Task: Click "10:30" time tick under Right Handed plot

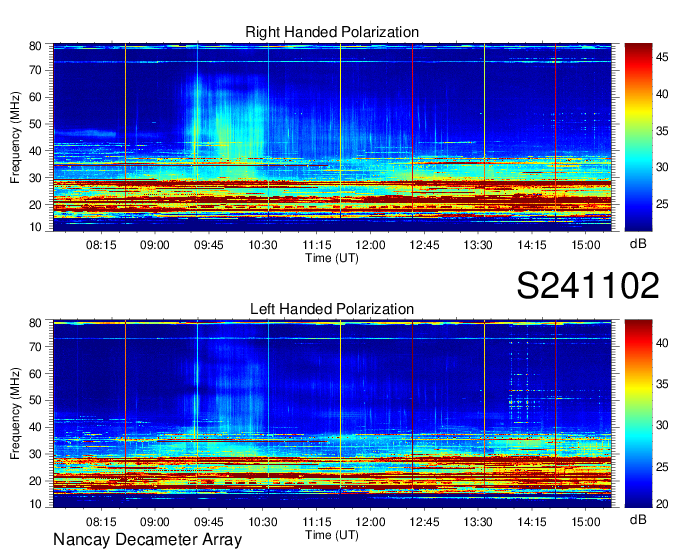Action: [x=262, y=245]
